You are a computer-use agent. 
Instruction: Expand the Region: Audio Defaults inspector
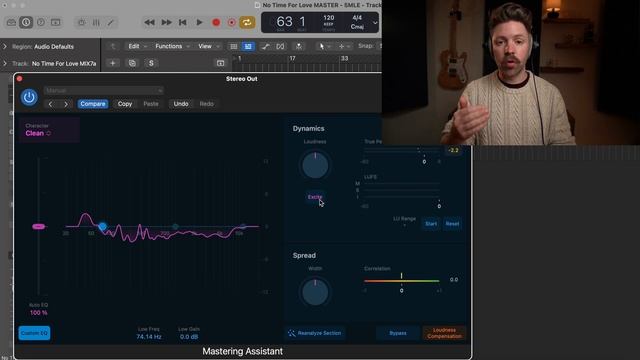coord(5,47)
